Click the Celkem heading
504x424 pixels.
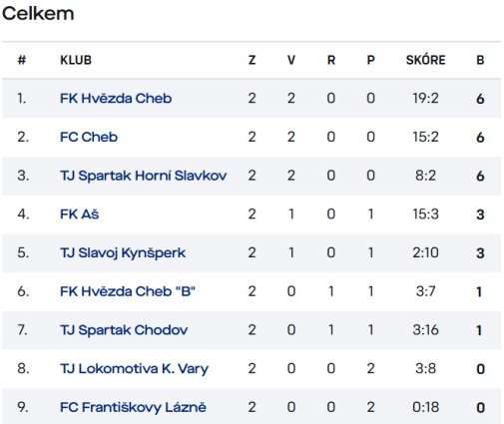[x=38, y=14]
